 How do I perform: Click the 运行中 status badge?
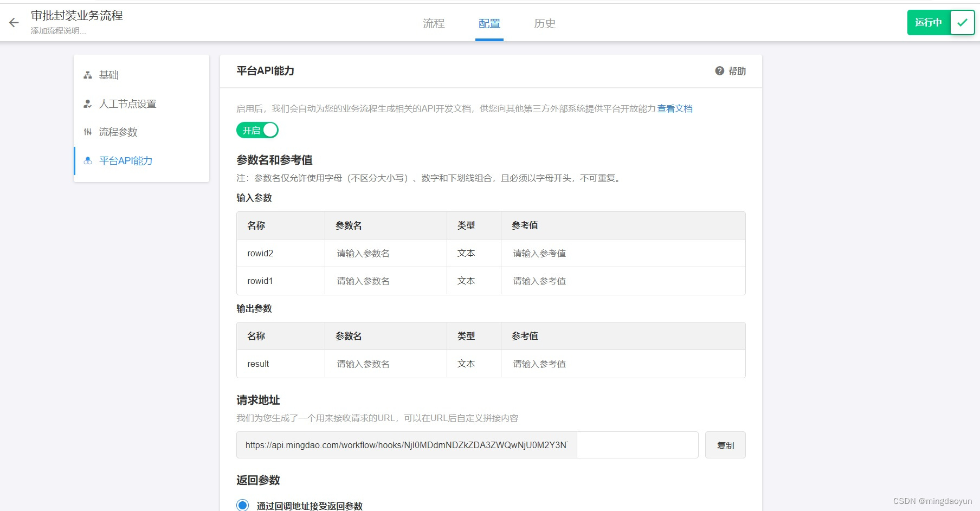click(x=928, y=22)
